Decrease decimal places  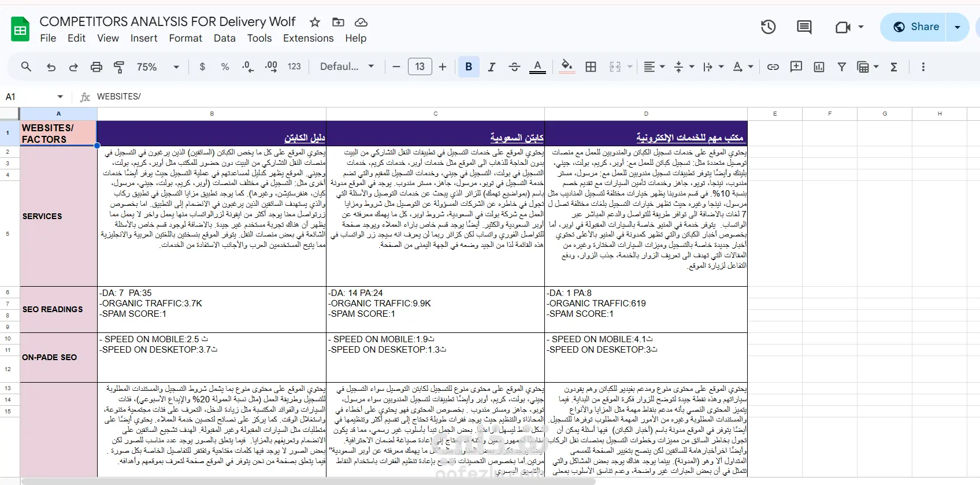click(x=248, y=67)
